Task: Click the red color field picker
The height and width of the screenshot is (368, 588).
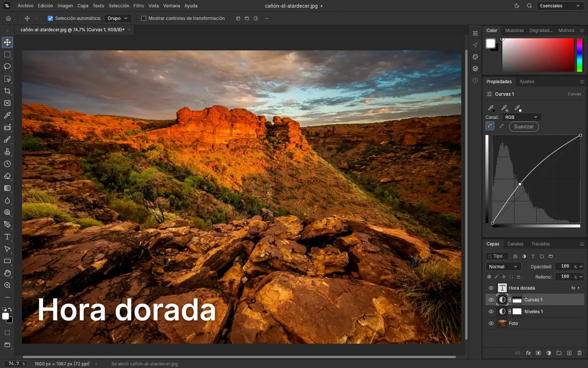Action: pos(538,55)
